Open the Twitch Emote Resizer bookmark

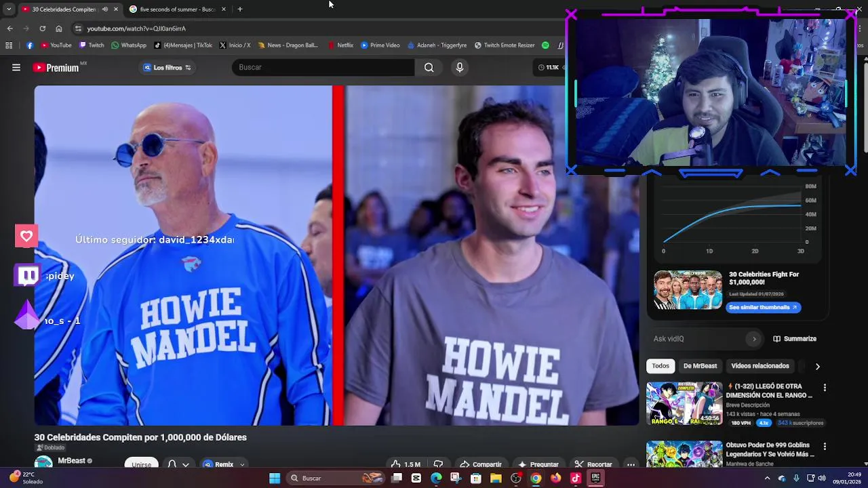coord(505,45)
